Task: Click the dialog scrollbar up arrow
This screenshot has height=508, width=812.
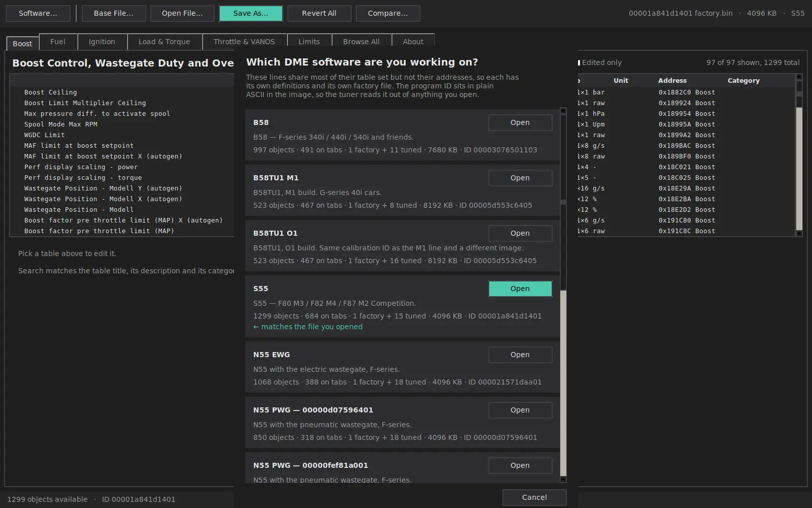Action: tap(563, 110)
